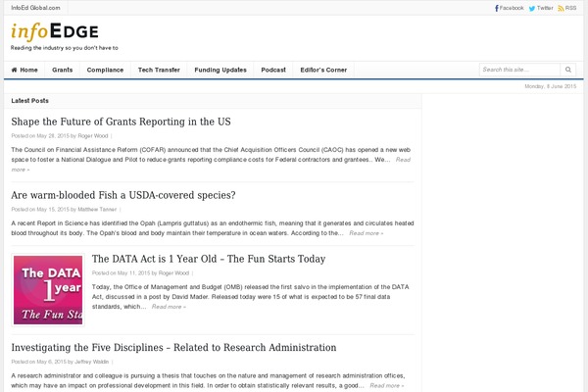Click Posted on May 15, 2015 text

tap(40, 210)
